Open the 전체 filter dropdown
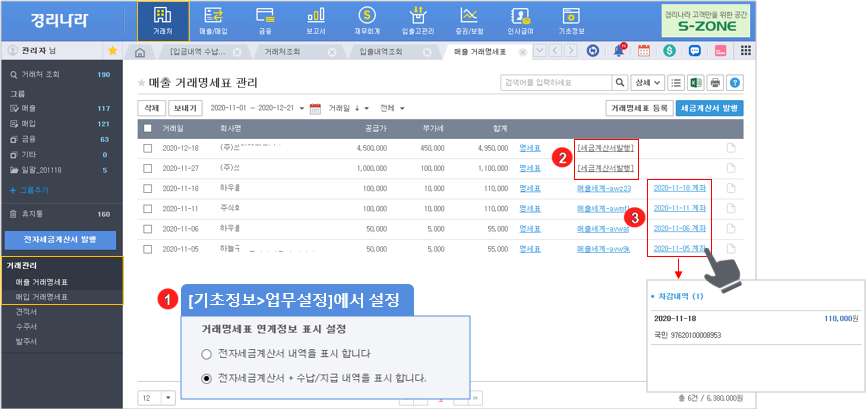The width and height of the screenshot is (867, 409). coord(392,108)
